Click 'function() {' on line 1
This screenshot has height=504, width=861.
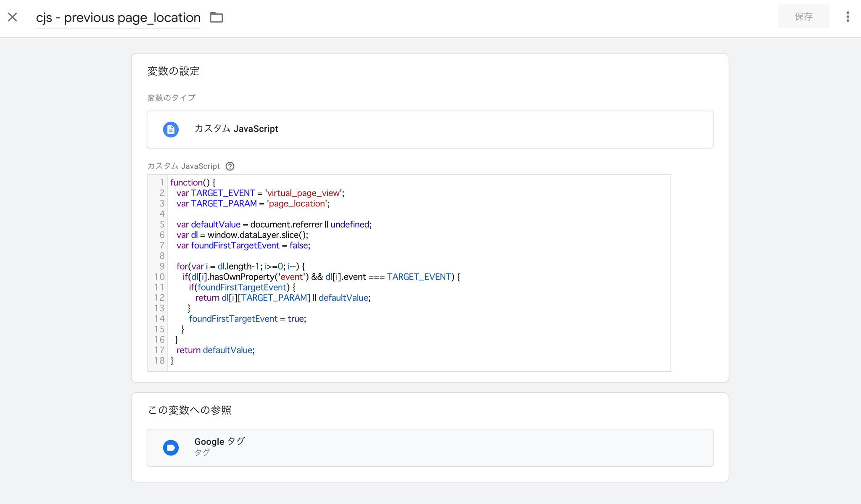click(193, 182)
